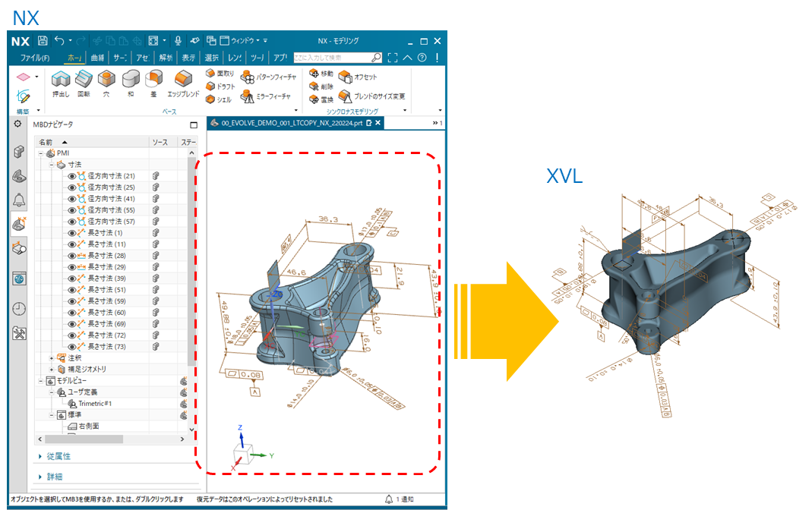
Task: Select the 差 (Subtract) tool
Action: 153,83
